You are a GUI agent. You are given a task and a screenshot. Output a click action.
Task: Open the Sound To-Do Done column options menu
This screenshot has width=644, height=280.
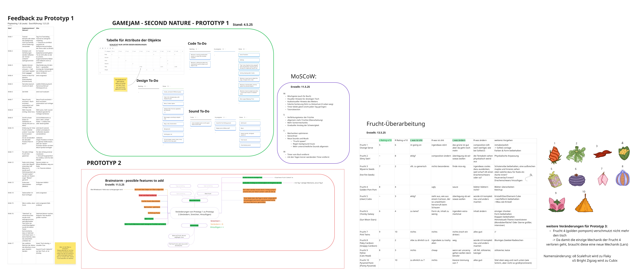(247, 117)
